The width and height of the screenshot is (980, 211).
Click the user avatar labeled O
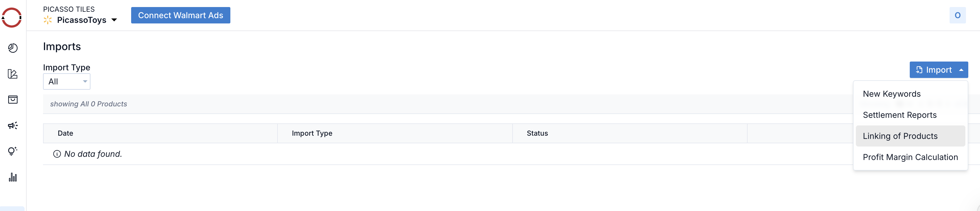point(957,16)
